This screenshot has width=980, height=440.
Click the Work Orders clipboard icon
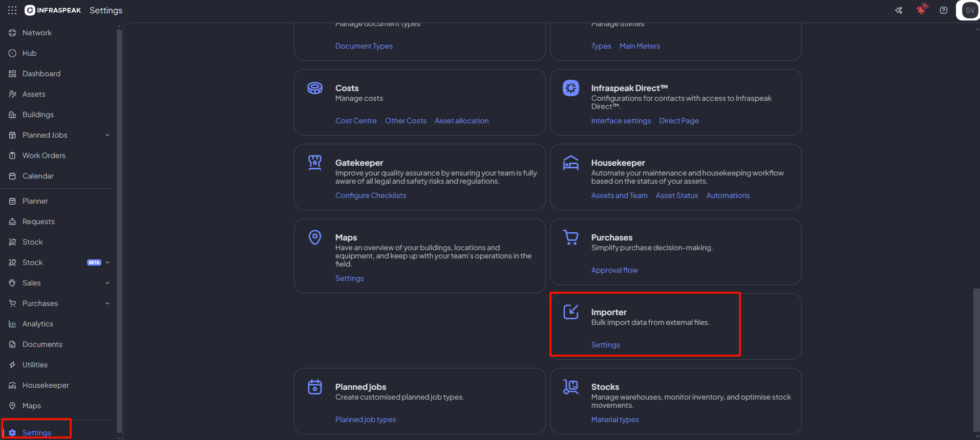[12, 156]
